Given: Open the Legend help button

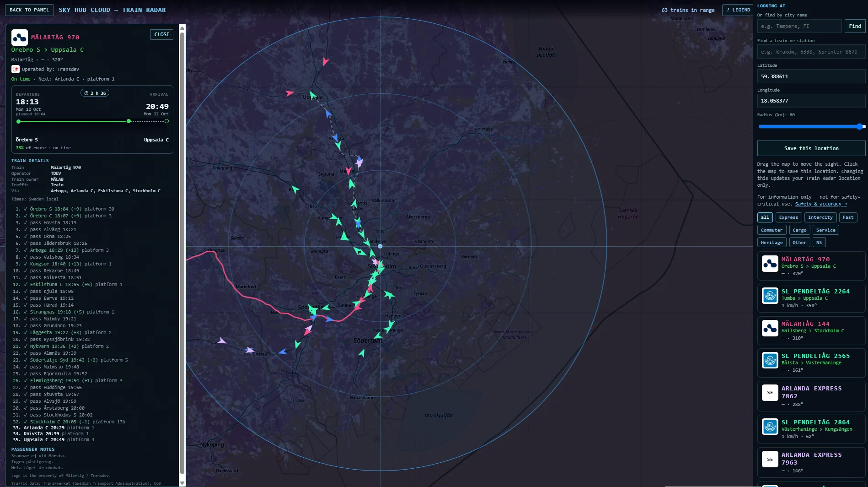Looking at the screenshot, I should (x=738, y=10).
